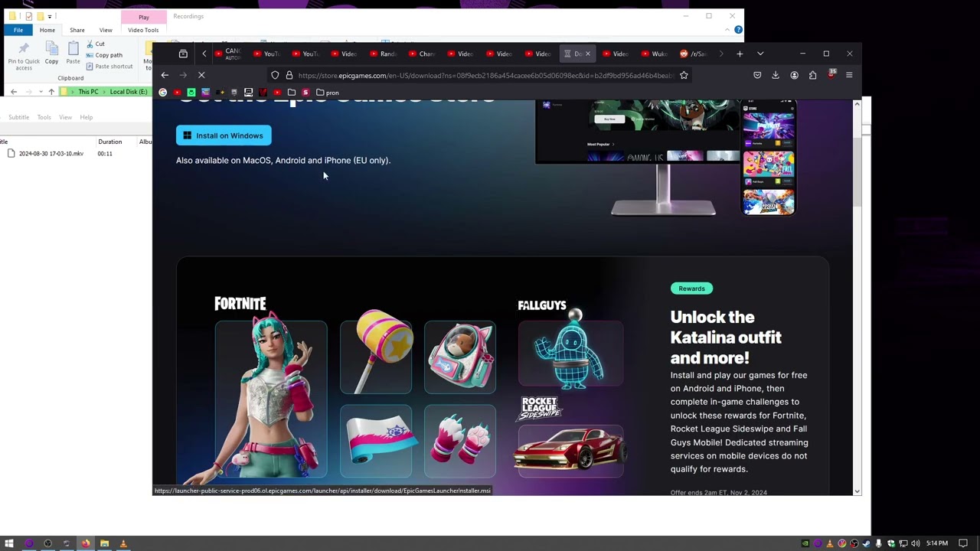Click Local Disk (E:) in breadcrumb
This screenshot has height=551, width=980.
coord(128,92)
